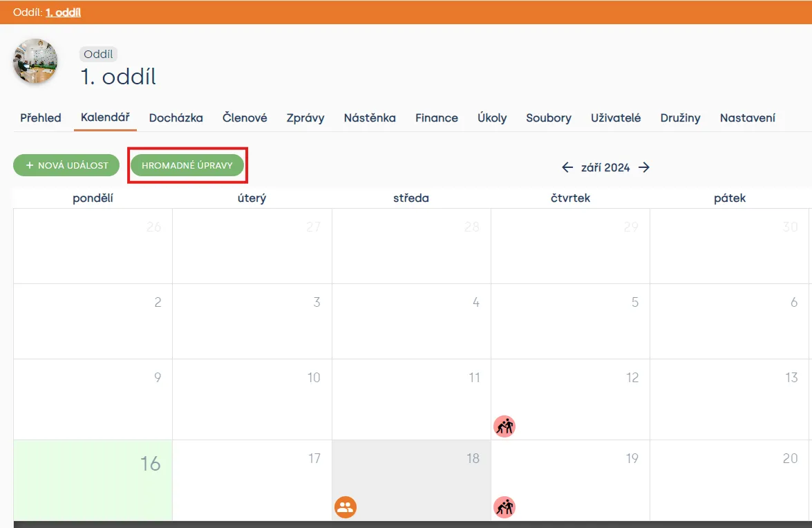This screenshot has width=812, height=528.
Task: Switch to the Finance tab
Action: (x=437, y=118)
